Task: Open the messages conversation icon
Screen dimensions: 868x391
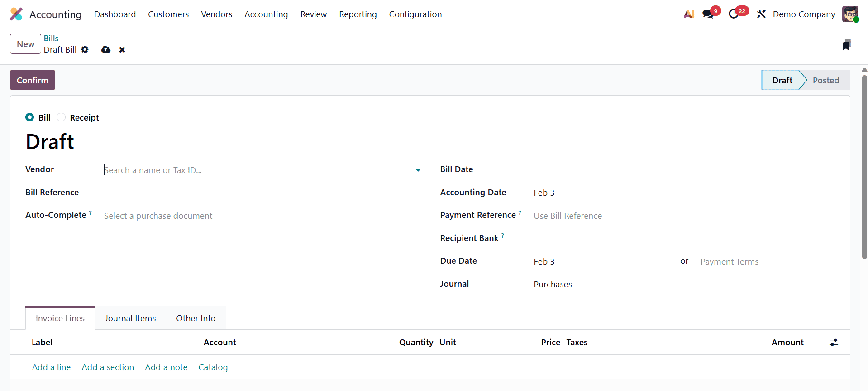Action: click(708, 14)
